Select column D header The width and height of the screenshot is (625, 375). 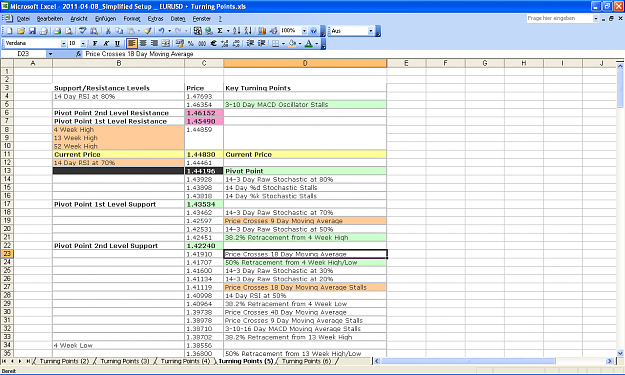(x=305, y=63)
